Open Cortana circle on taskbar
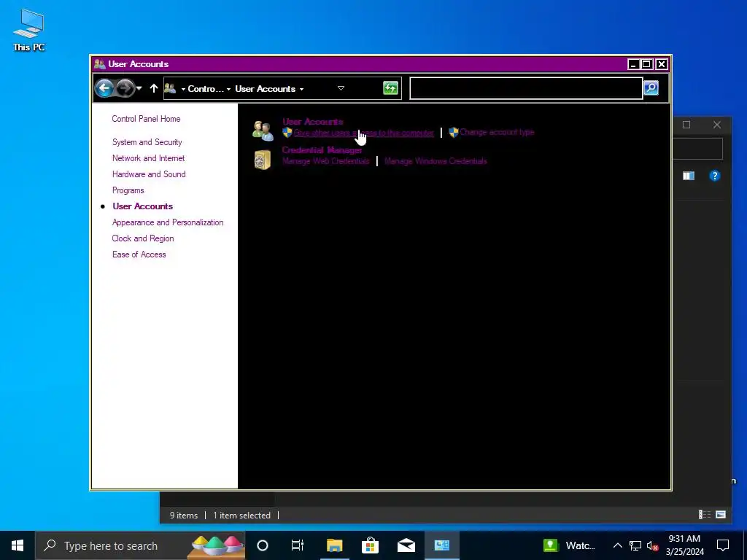This screenshot has height=560, width=747. pos(263,545)
